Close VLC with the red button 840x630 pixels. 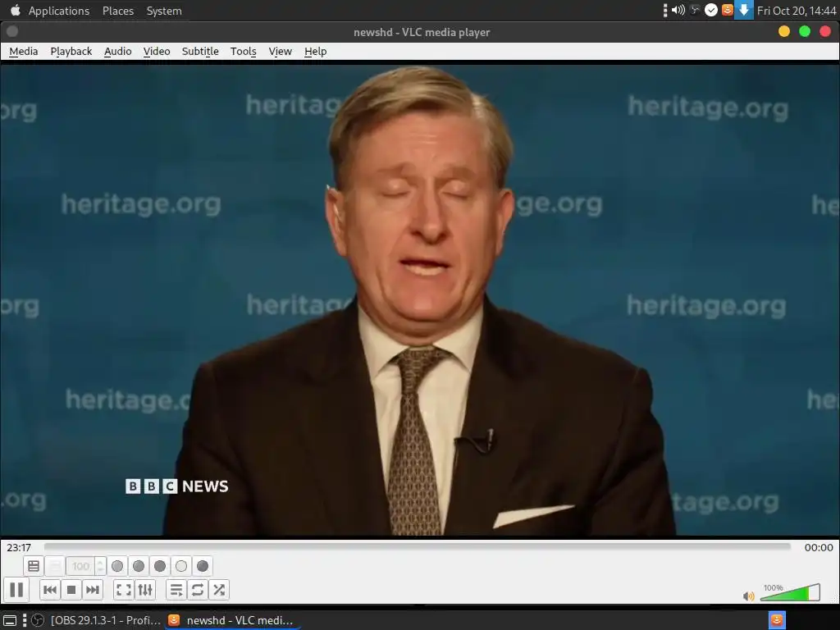pyautogui.click(x=825, y=32)
